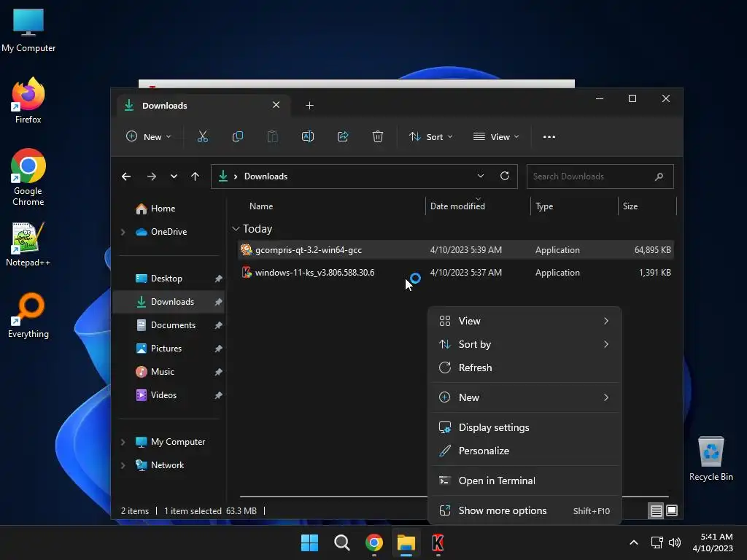The width and height of the screenshot is (747, 560).
Task: Go to Home in navigation pane
Action: [155, 209]
